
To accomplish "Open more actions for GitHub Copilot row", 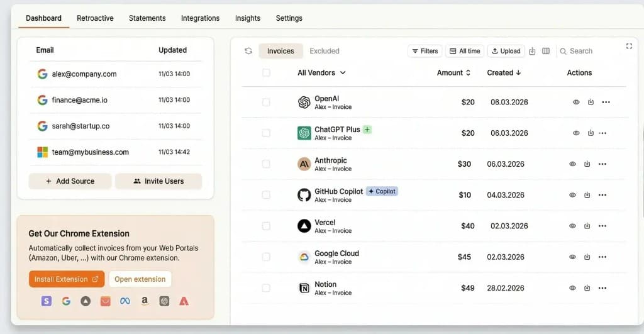I will (602, 195).
